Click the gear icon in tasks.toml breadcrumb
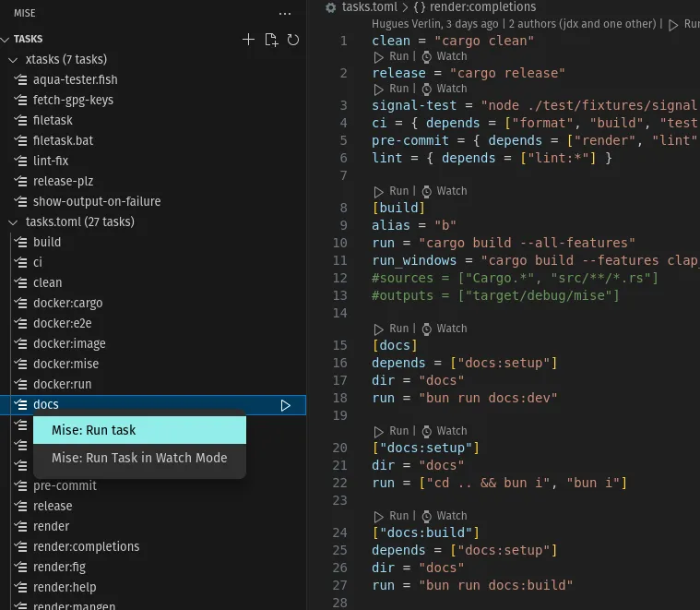This screenshot has height=610, width=700. click(x=332, y=7)
